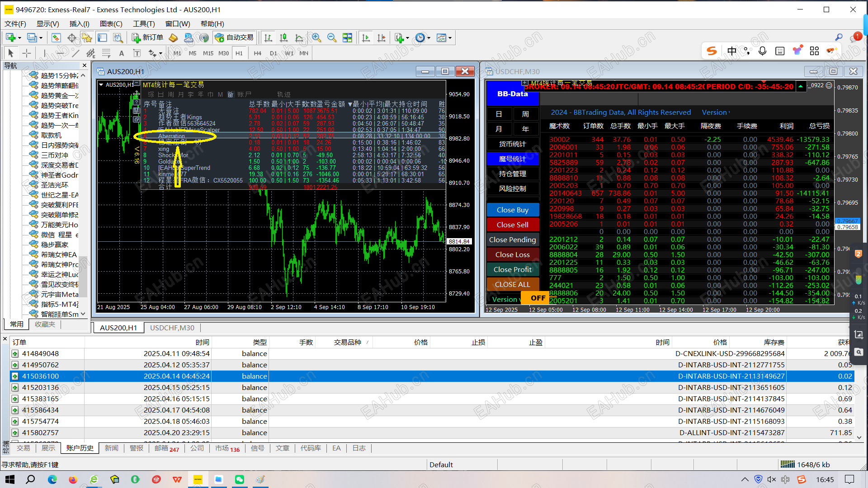Screen dimensions: 868x488
Task: Open the Profiles toolbar icon
Action: [x=32, y=38]
